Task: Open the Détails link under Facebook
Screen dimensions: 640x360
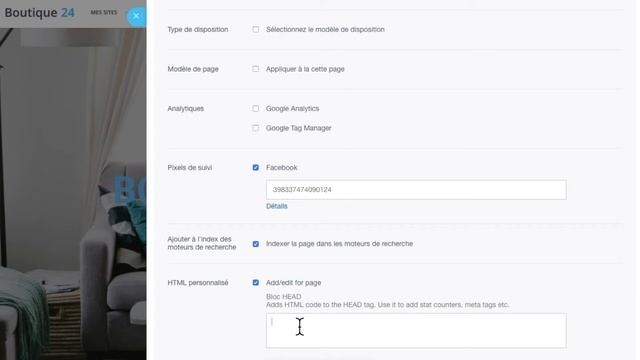Action: (x=277, y=206)
